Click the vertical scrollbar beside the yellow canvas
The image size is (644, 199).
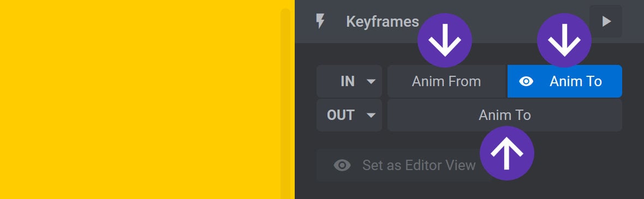(x=285, y=104)
